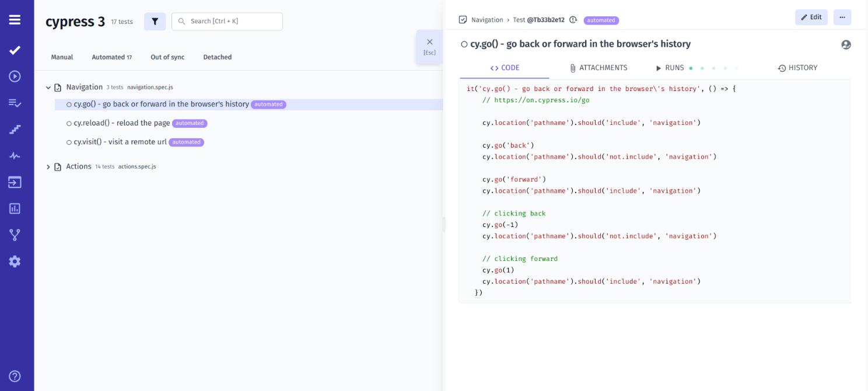
Task: Open the repository branch icon in sidebar
Action: [15, 235]
